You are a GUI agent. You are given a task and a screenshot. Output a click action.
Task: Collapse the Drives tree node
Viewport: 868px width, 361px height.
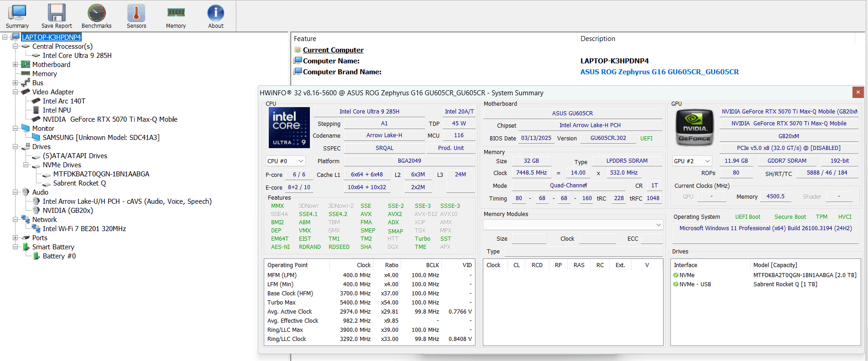(15, 146)
